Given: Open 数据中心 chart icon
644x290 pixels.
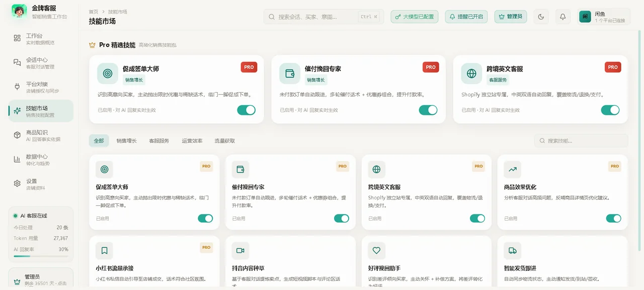Looking at the screenshot, I should coord(17,159).
